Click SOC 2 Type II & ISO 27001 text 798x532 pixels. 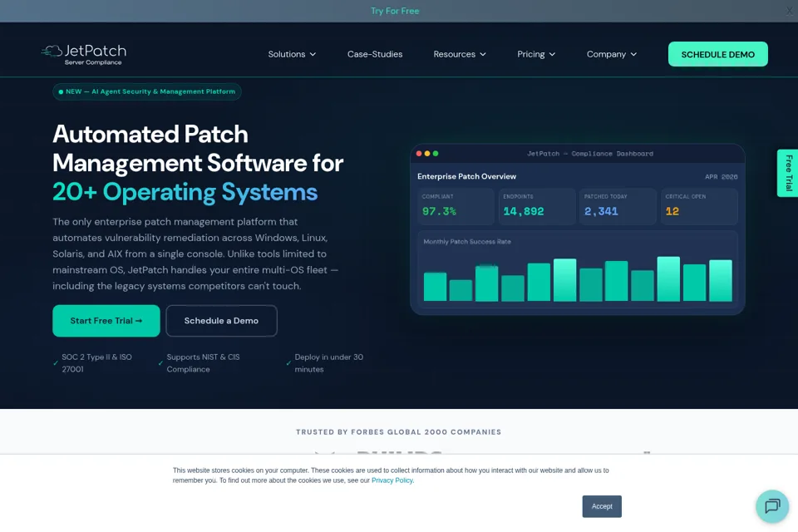[96, 363]
